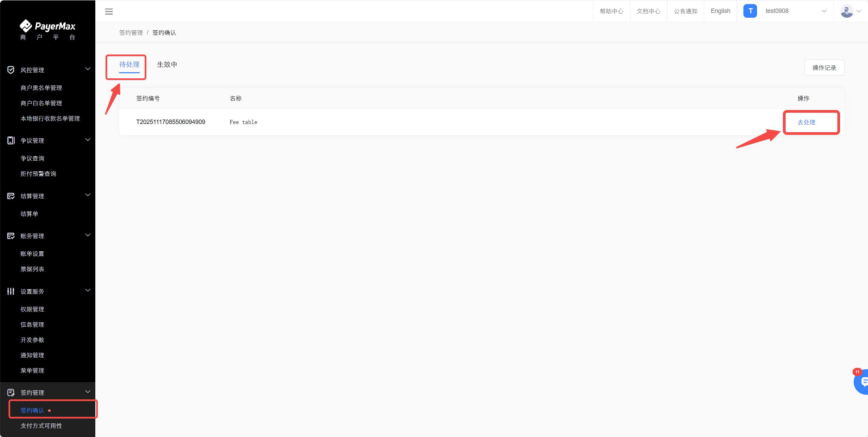This screenshot has width=868, height=437.
Task: Open 开发参数 in the sidebar
Action: point(32,340)
